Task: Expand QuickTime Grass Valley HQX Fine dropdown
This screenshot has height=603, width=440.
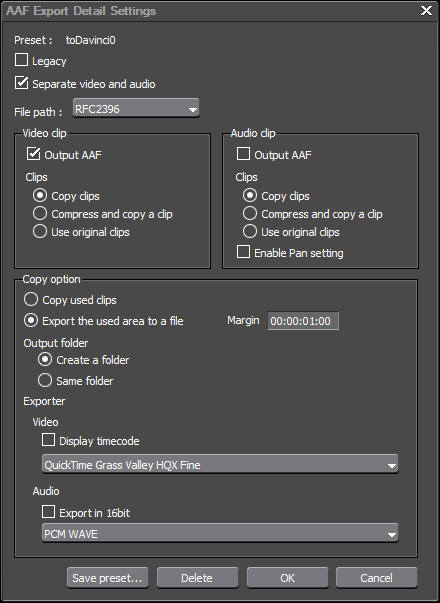Action: click(x=220, y=464)
